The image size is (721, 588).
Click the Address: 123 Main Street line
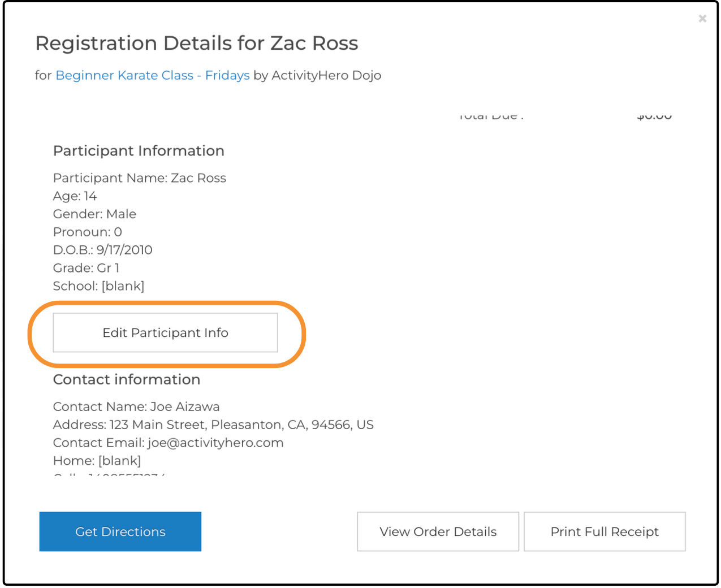(x=213, y=425)
